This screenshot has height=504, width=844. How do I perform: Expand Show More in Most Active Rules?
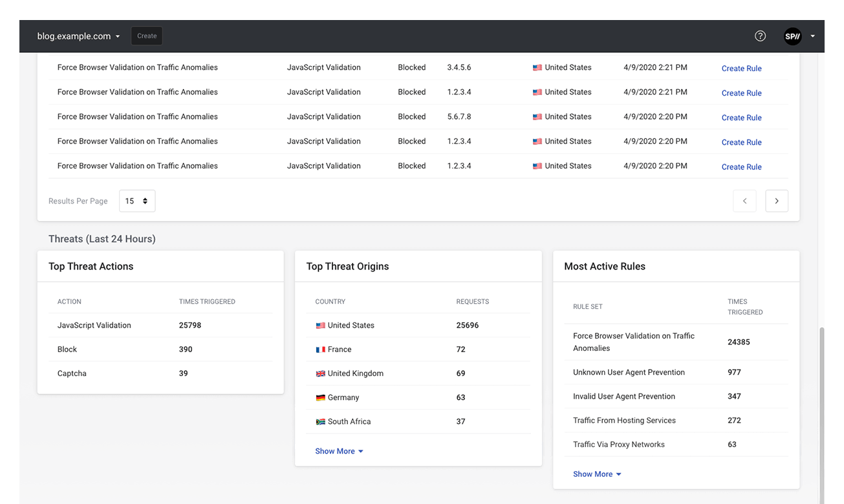tap(597, 474)
